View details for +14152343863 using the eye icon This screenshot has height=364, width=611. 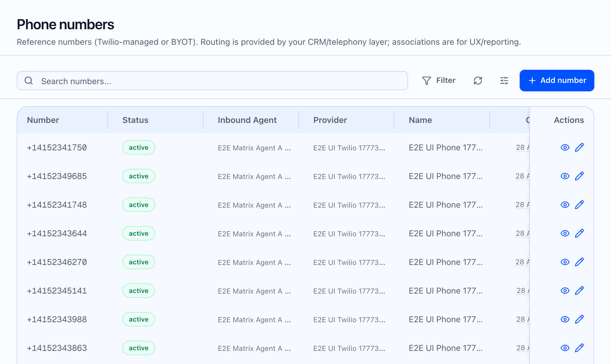pos(565,348)
